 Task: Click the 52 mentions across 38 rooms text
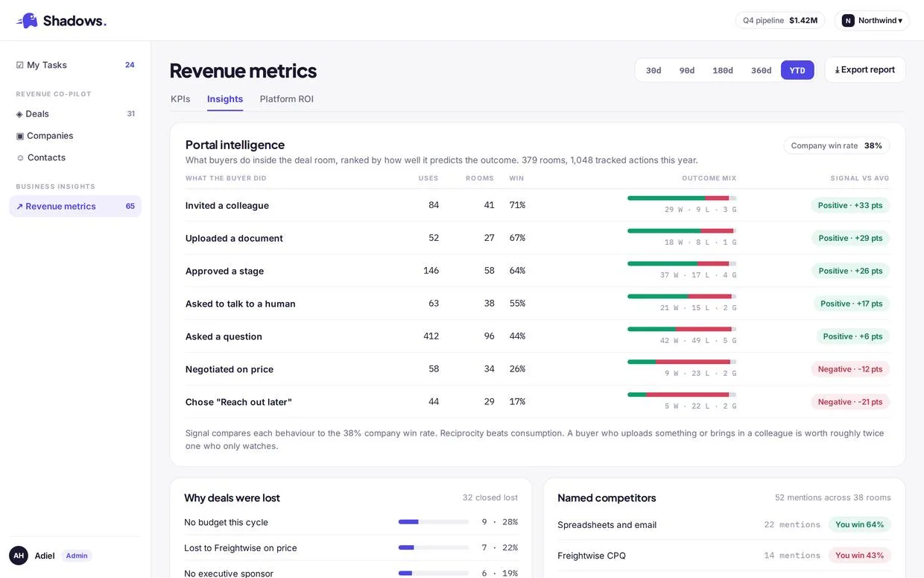833,497
